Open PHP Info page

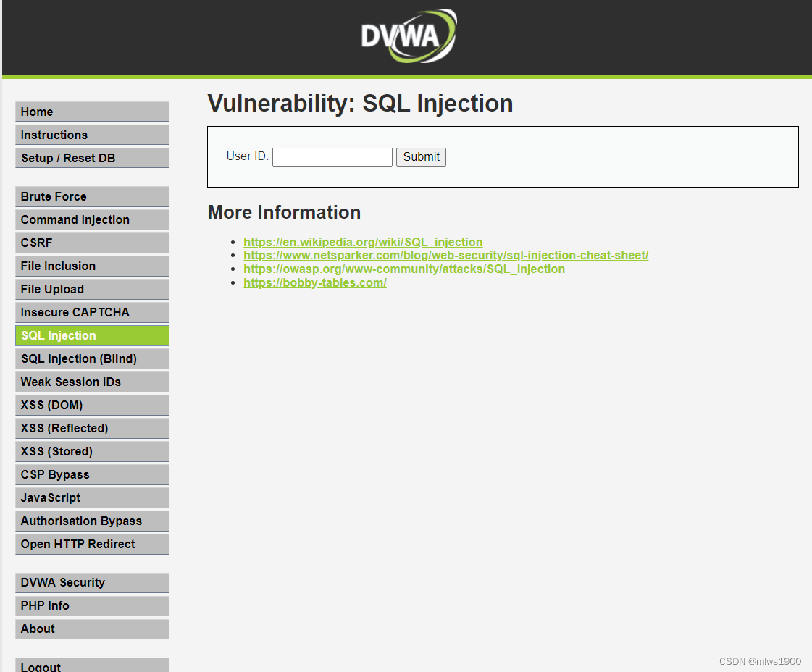coord(92,605)
